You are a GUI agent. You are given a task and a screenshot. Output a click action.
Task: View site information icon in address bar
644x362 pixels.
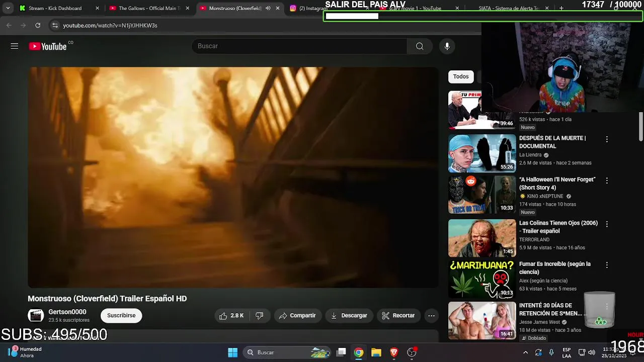(x=55, y=25)
